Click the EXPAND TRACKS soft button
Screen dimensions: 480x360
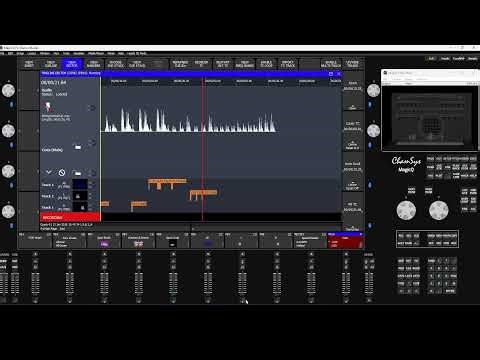352,64
